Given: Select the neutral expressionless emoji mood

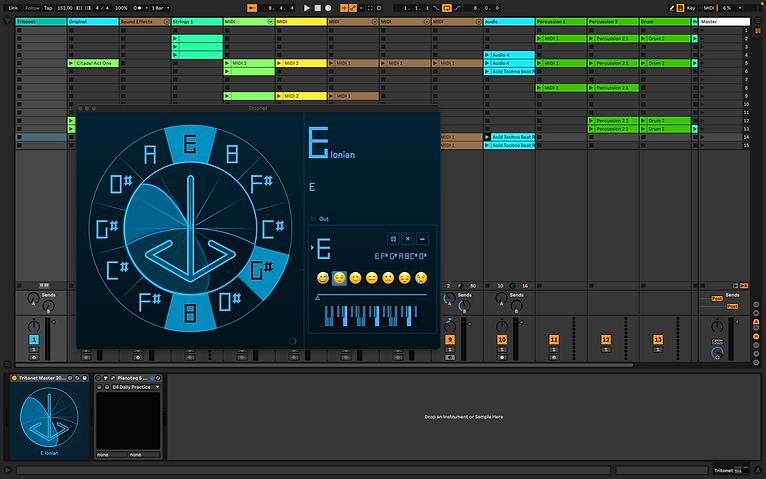Looking at the screenshot, I should [372, 278].
